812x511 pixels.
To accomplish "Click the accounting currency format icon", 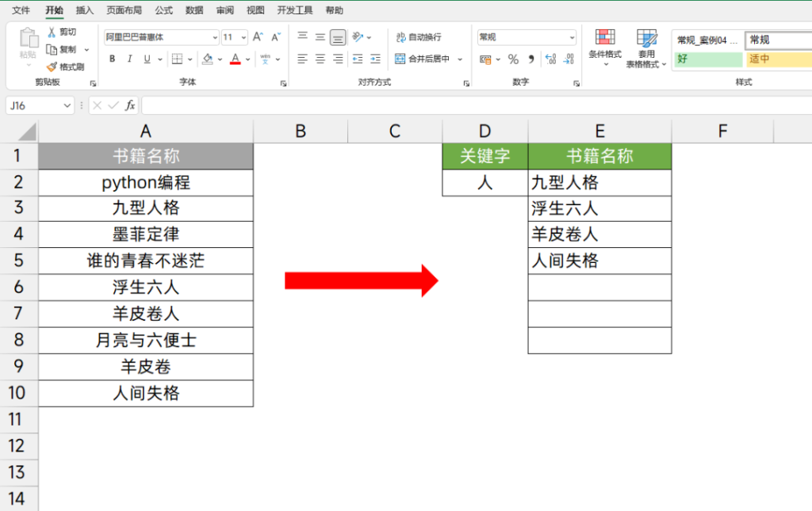I will (x=485, y=59).
